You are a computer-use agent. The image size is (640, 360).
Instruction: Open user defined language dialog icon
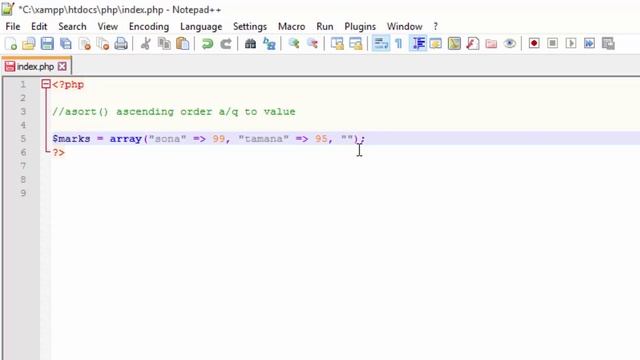point(436,43)
